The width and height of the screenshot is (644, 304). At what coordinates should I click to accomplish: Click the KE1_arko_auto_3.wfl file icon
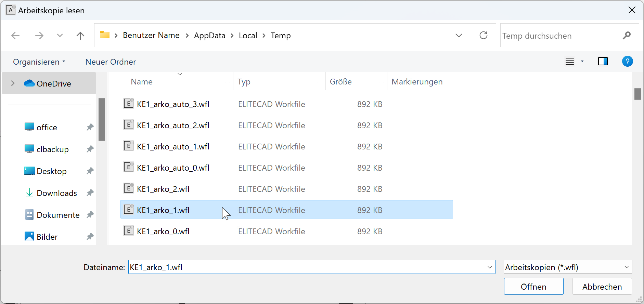[129, 104]
